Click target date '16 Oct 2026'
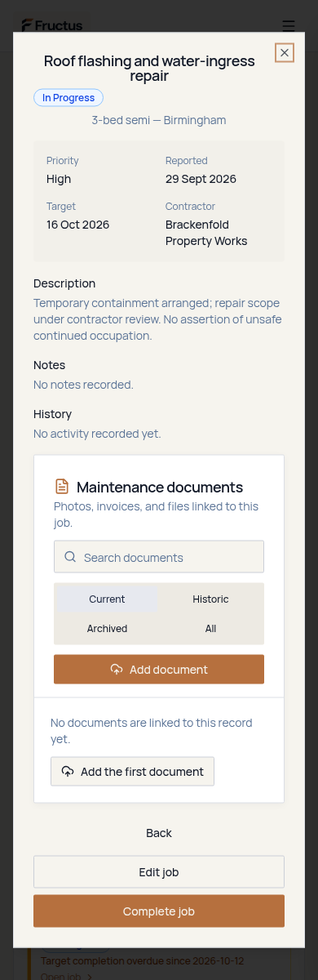 pos(77,225)
